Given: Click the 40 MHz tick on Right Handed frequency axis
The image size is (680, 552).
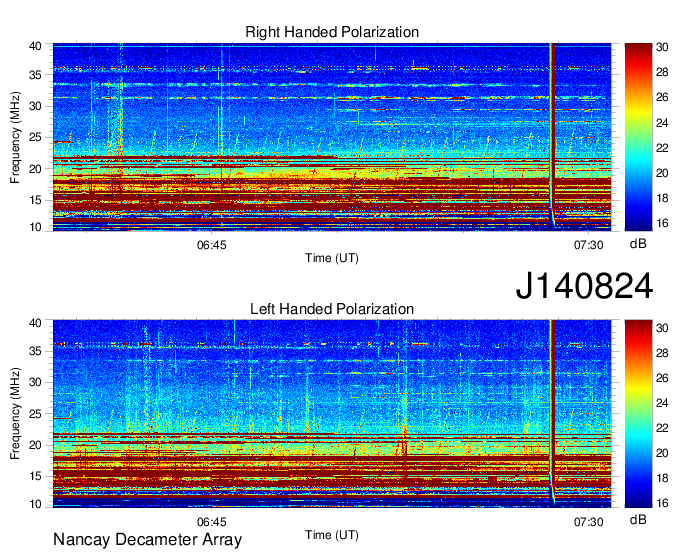Looking at the screenshot, I should click(35, 46).
